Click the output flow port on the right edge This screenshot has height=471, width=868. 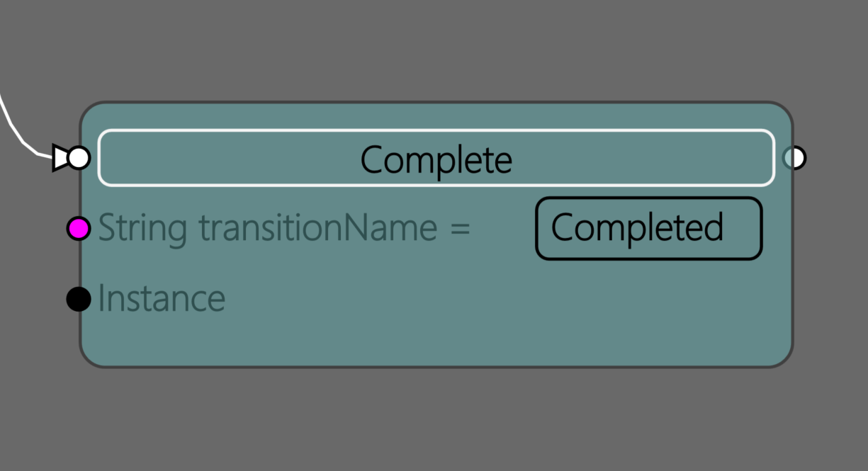click(795, 157)
